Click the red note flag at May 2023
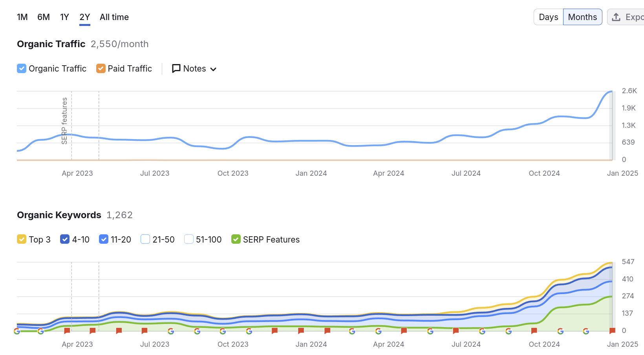This screenshot has width=644, height=355. pos(93,331)
